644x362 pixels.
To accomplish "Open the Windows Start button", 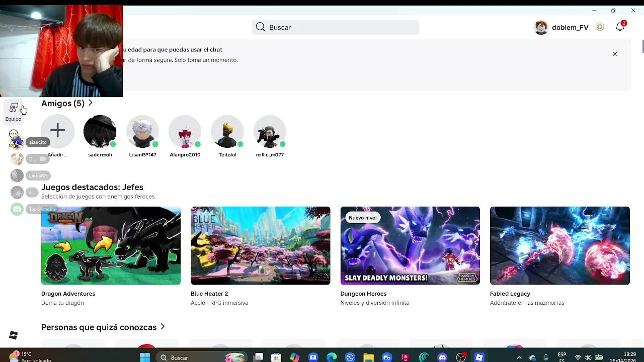I will click(145, 357).
